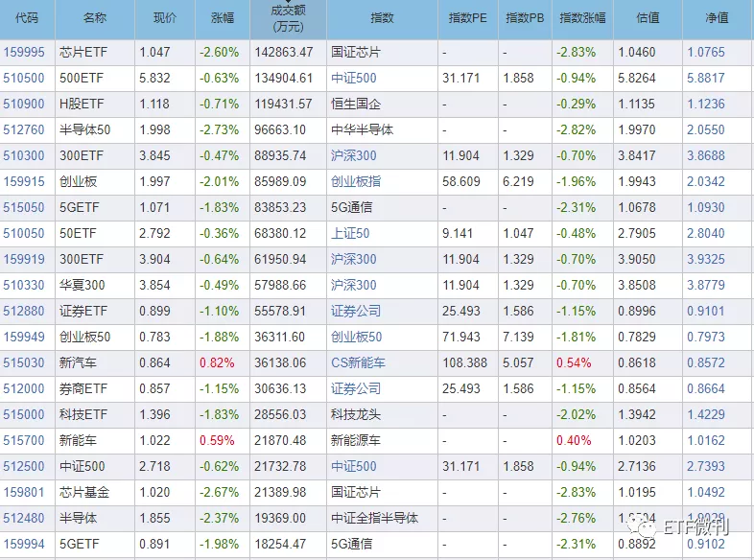The image size is (754, 560).
Task: Open fund code 159949 link
Action: [24, 337]
